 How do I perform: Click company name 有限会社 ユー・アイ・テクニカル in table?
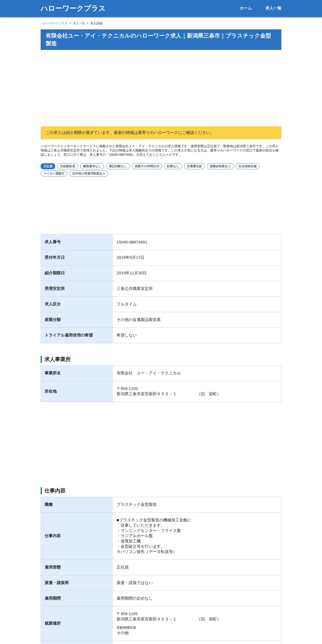tap(149, 373)
